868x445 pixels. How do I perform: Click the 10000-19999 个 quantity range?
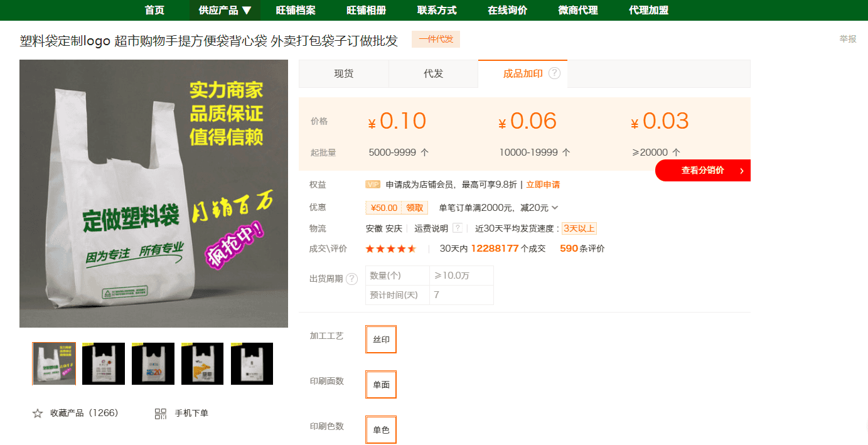pyautogui.click(x=535, y=153)
